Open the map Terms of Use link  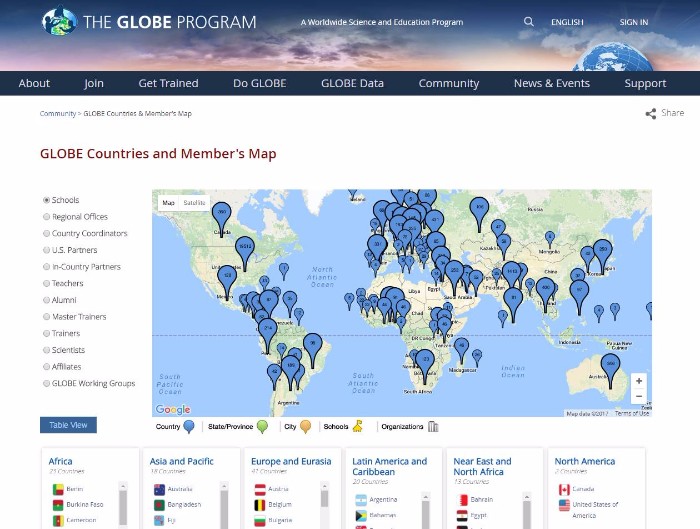coord(632,413)
